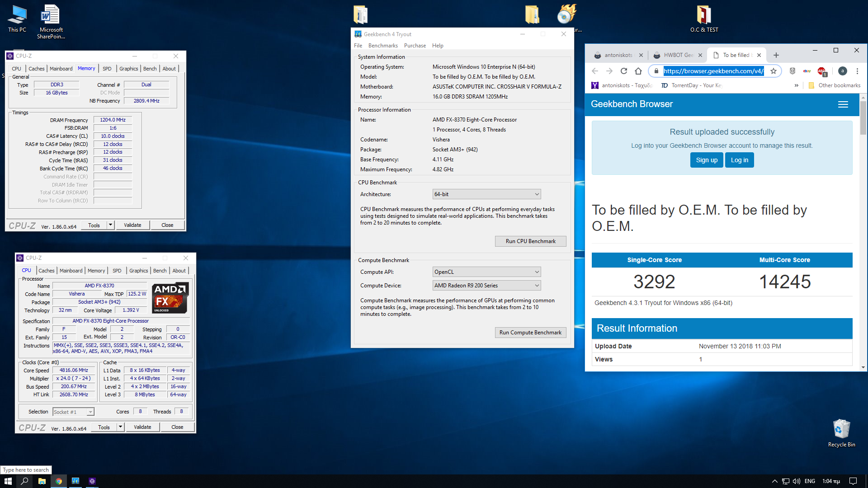Switch to SPD tab in top CPU-Z
Viewport: 868px width, 488px height.
(107, 69)
